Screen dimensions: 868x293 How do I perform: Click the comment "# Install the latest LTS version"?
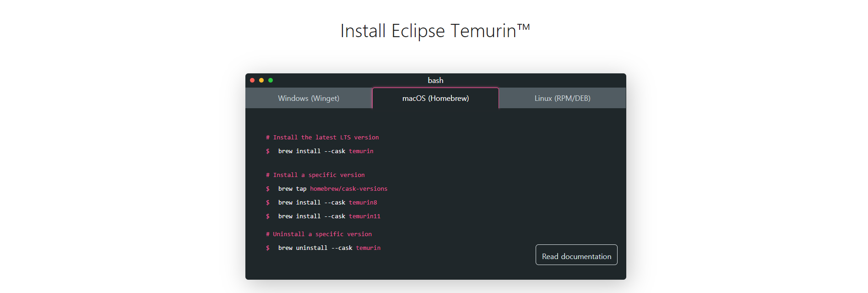coord(322,137)
